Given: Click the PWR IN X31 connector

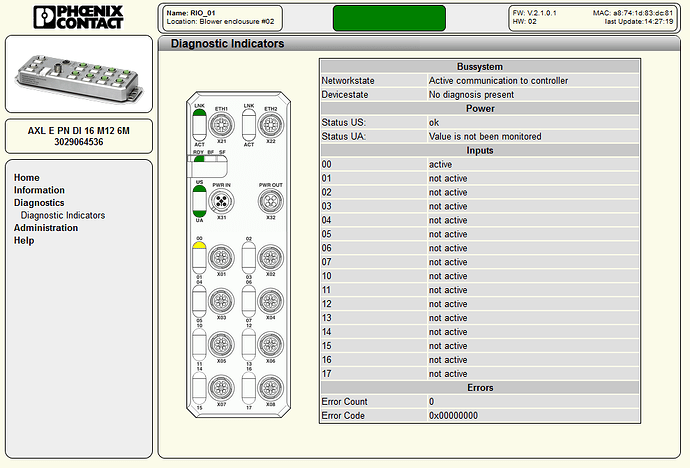Looking at the screenshot, I should [221, 200].
